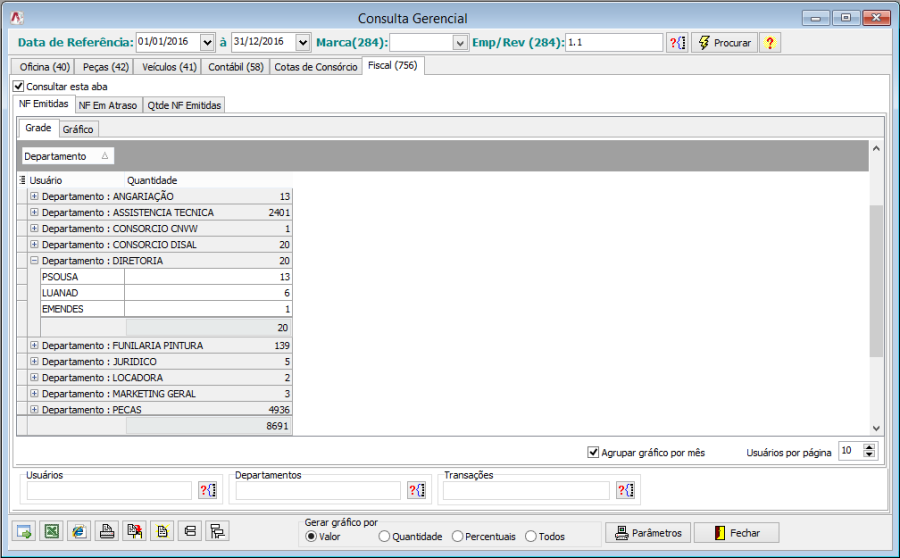Open the Departamentos lookup icon
Image resolution: width=900 pixels, height=558 pixels.
point(417,490)
